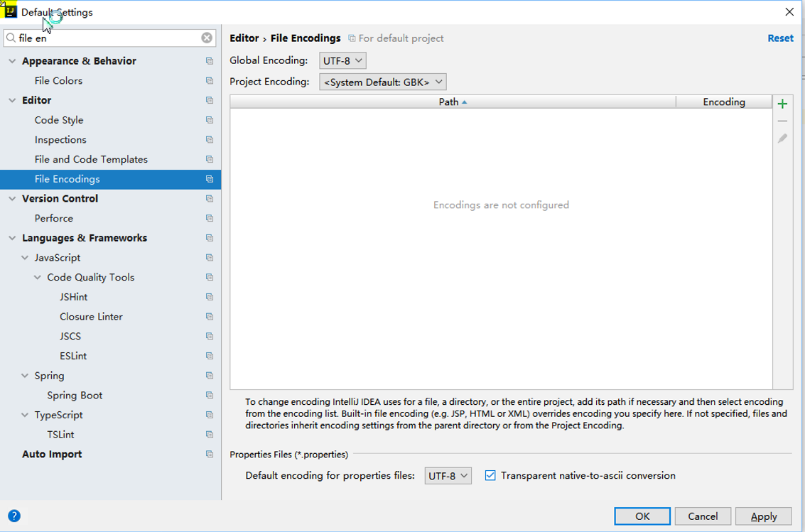
Task: Select Perforce settings page
Action: tap(54, 218)
